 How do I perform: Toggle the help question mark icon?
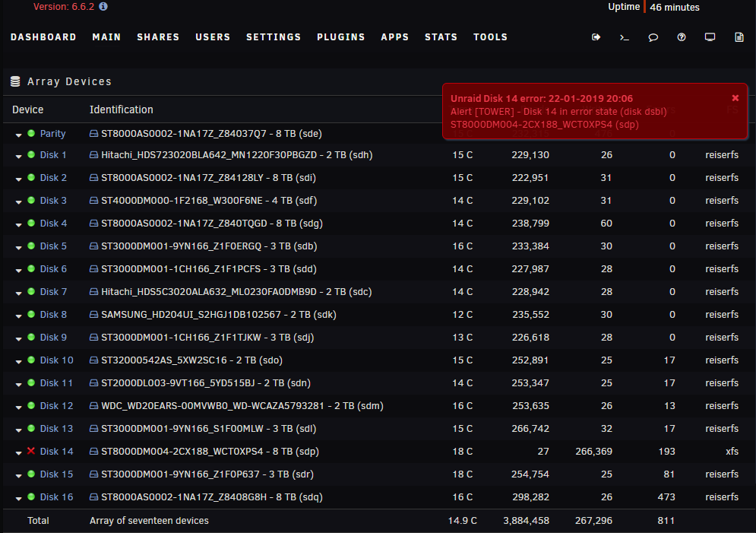(682, 37)
